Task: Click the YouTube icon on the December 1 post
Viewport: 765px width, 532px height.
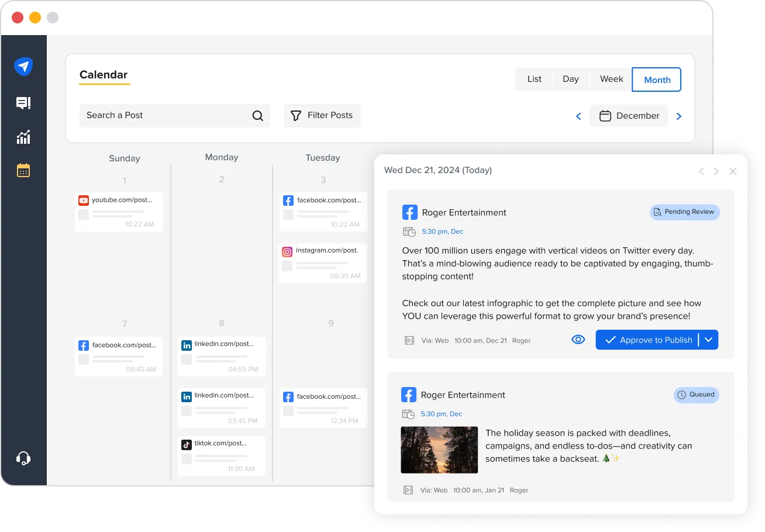Action: [x=84, y=199]
